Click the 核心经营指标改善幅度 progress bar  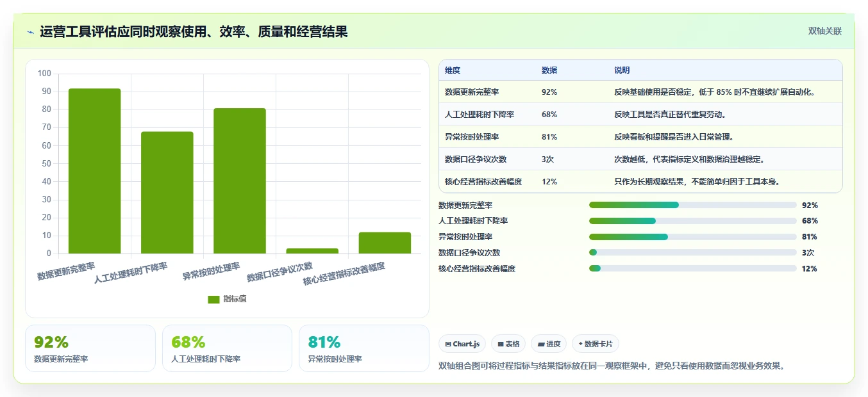pyautogui.click(x=692, y=268)
